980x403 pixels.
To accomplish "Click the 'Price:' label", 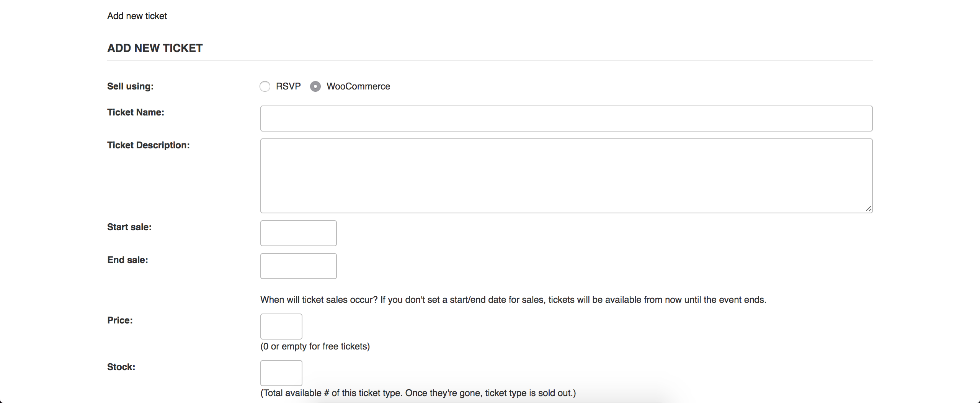I will (120, 320).
